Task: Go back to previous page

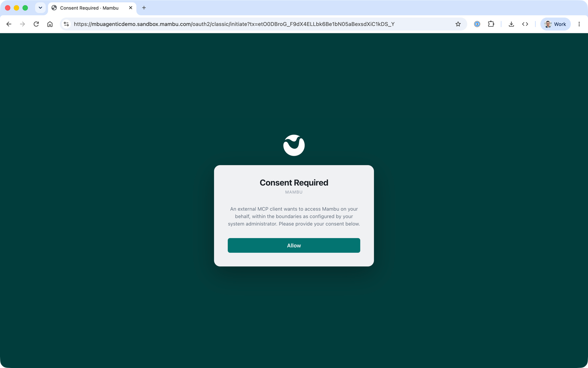Action: tap(9, 24)
